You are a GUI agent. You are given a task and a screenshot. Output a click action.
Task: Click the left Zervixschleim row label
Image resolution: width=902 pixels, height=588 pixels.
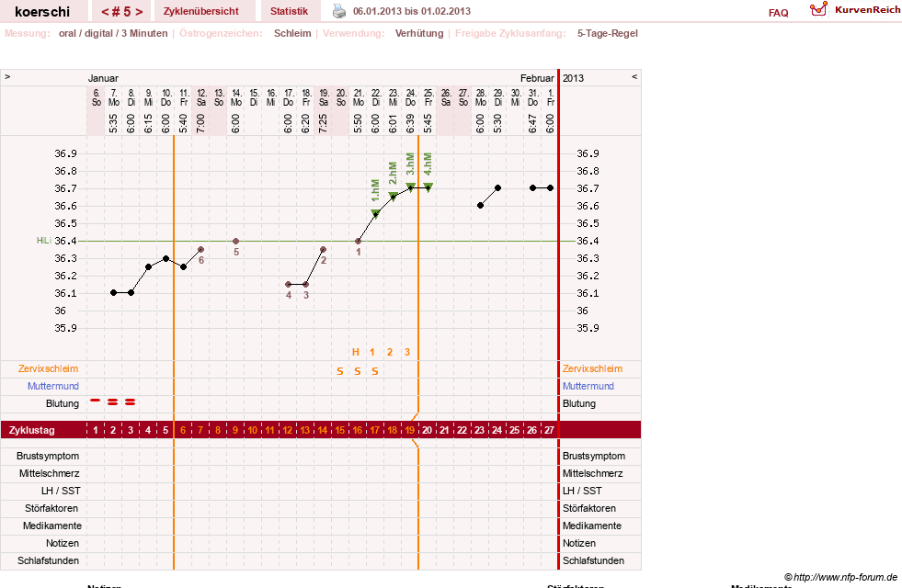49,369
